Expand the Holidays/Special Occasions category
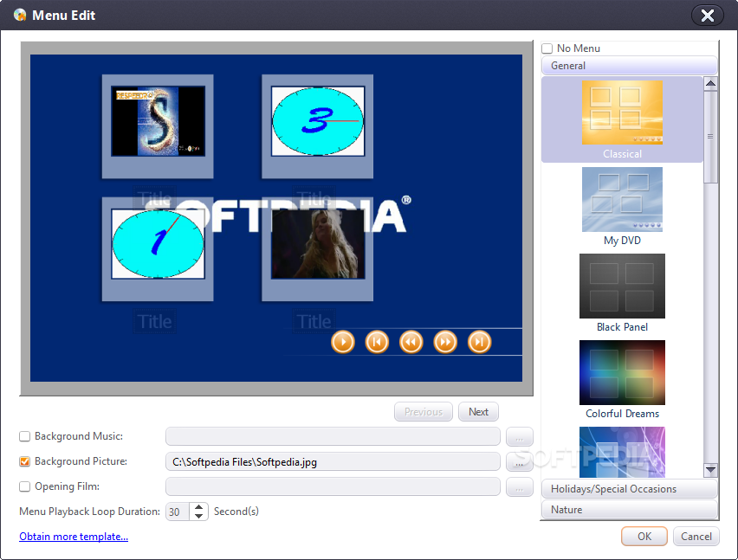This screenshot has height=560, width=738. coord(629,489)
